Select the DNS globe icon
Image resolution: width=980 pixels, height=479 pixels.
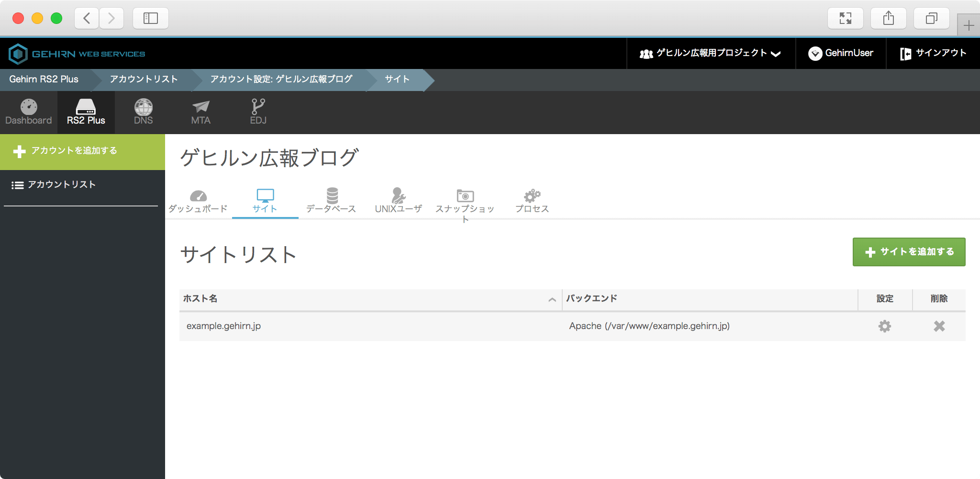point(143,106)
